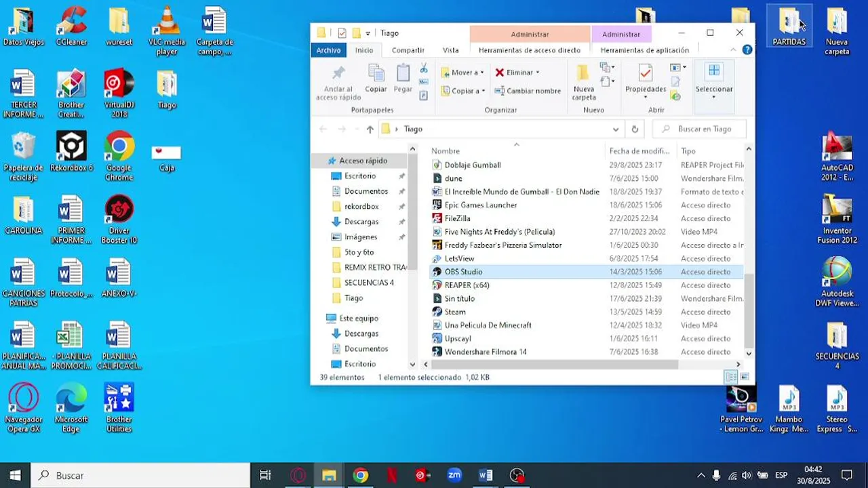
Task: Click the Cut scissors icon in ribbon
Action: point(424,68)
